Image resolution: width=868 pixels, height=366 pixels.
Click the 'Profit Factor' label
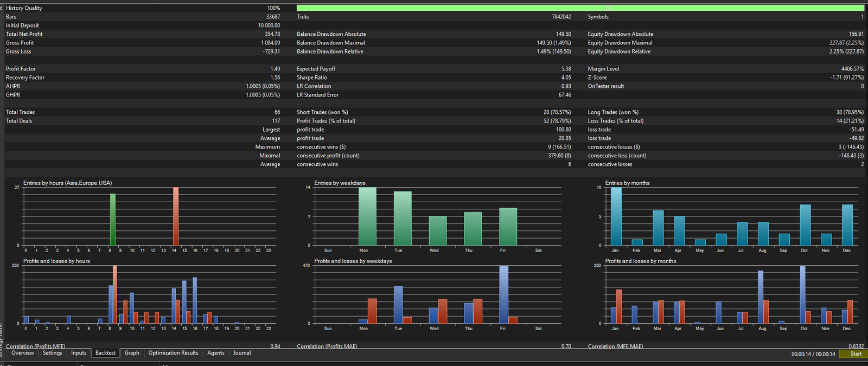click(x=21, y=69)
